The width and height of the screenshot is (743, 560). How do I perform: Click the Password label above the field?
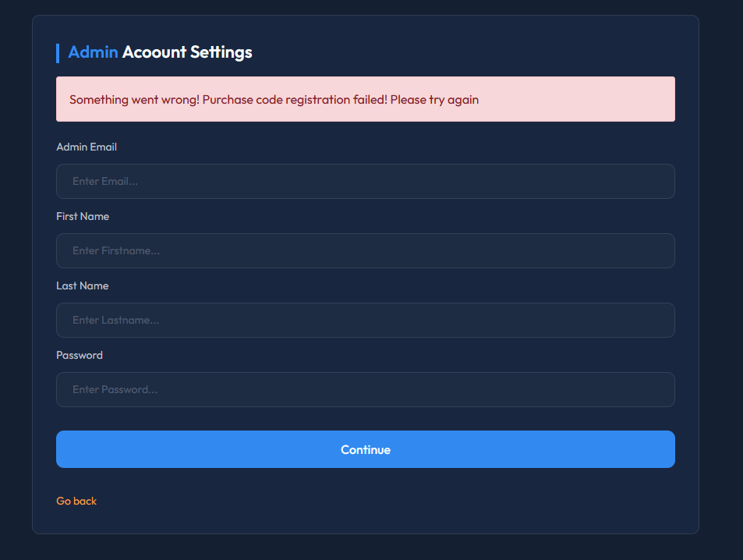coord(80,355)
